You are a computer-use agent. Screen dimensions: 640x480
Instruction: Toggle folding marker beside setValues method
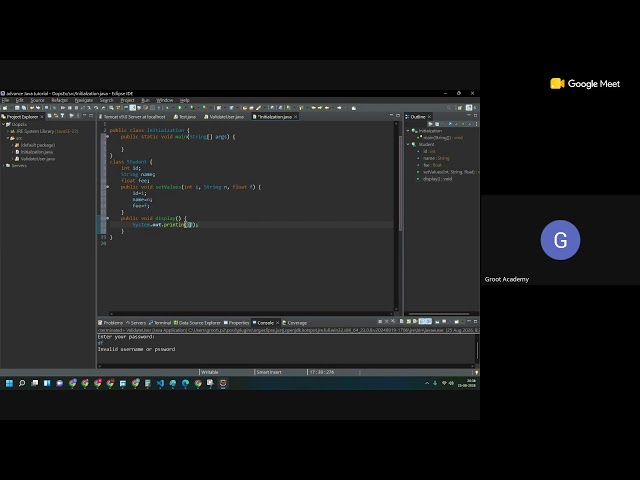[x=107, y=187]
